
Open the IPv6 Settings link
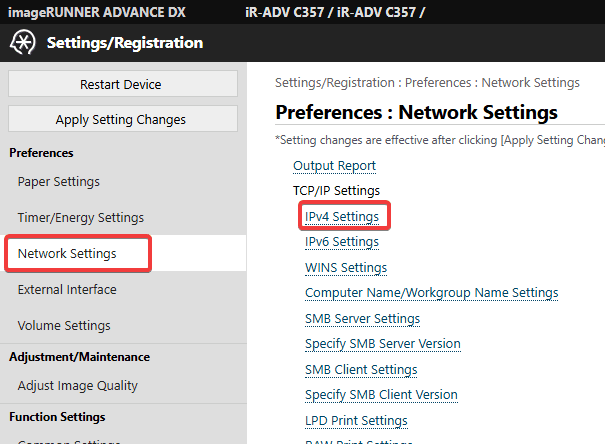pyautogui.click(x=342, y=242)
